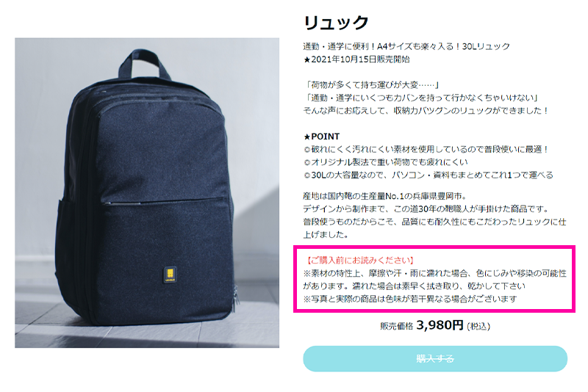The width and height of the screenshot is (588, 392).
Task: Open the backpack product photo
Action: pos(147,193)
